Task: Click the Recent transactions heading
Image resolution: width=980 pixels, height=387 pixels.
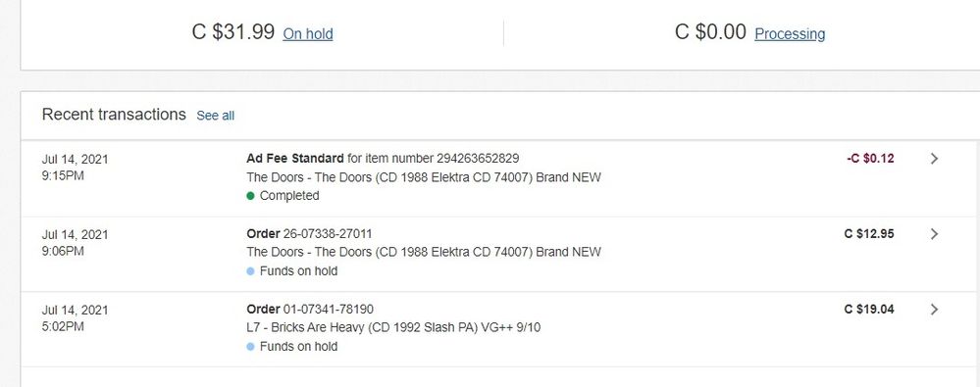Action: tap(114, 115)
